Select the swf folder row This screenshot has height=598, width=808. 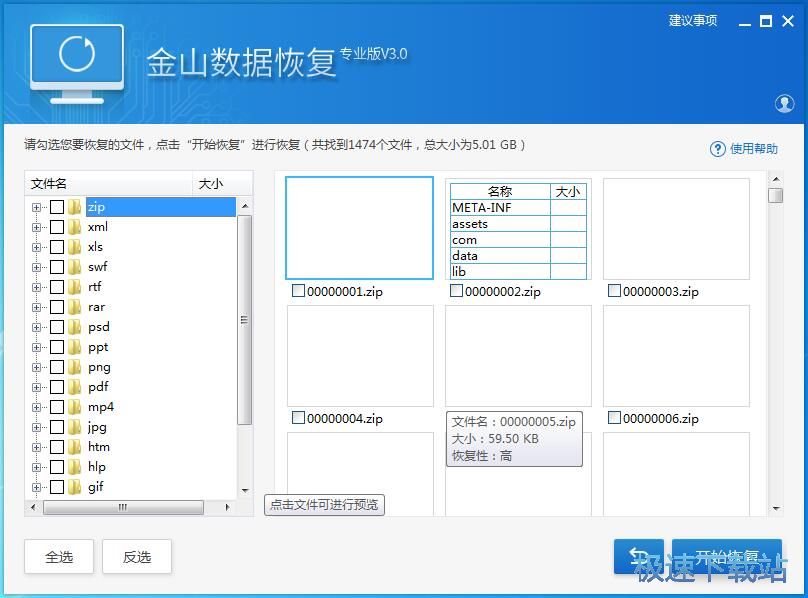coord(97,267)
